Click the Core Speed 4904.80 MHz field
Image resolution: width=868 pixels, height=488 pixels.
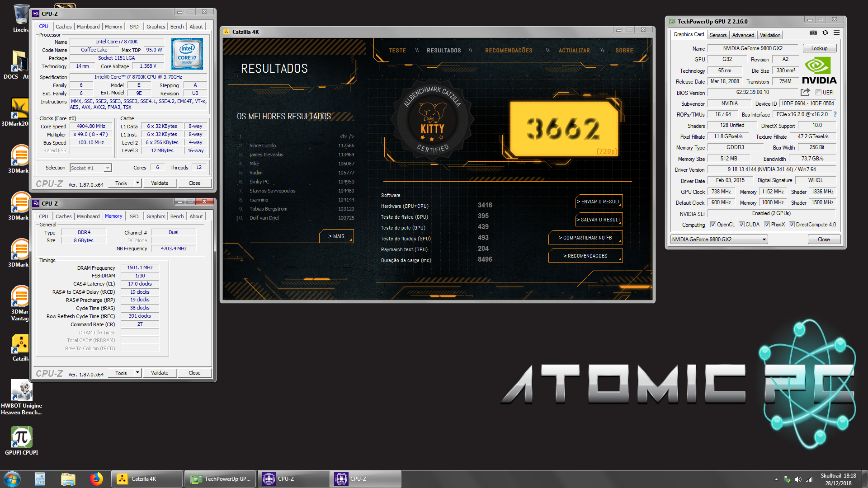click(91, 127)
